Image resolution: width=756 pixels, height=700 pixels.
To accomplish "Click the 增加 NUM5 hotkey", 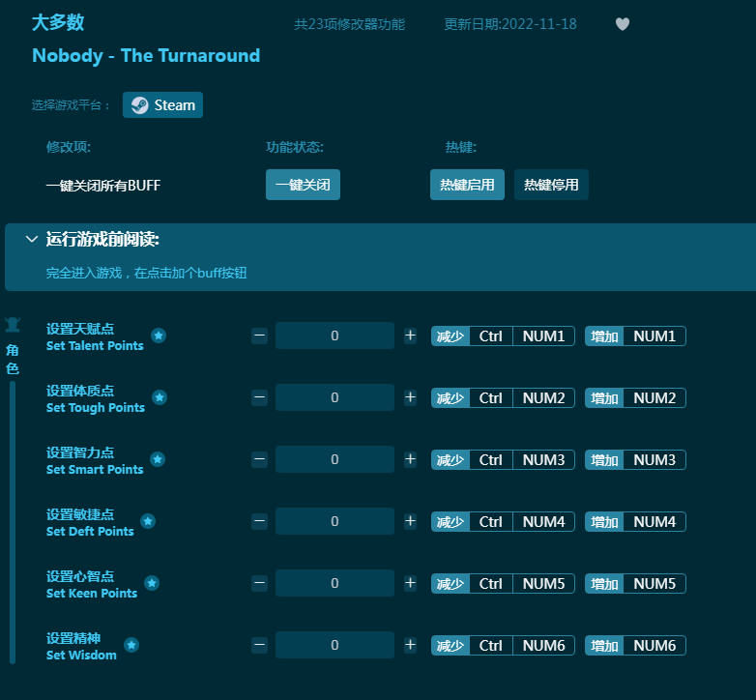I will (635, 584).
